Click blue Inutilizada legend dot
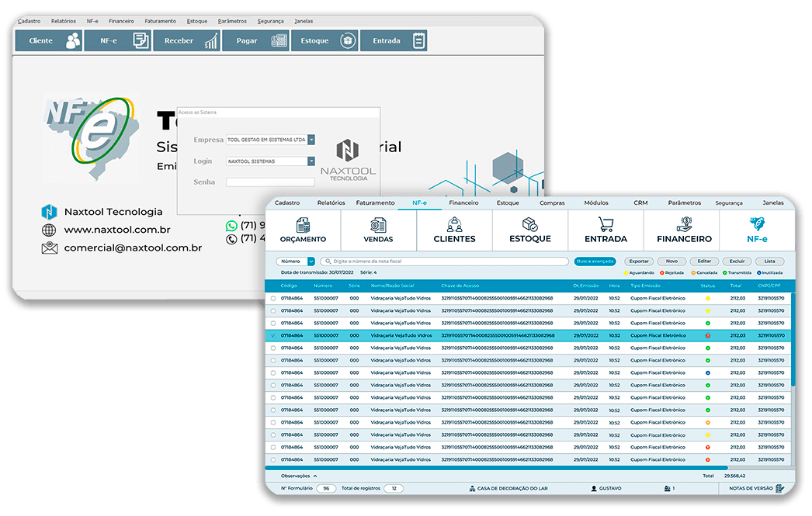This screenshot has height=516, width=812. 758,273
